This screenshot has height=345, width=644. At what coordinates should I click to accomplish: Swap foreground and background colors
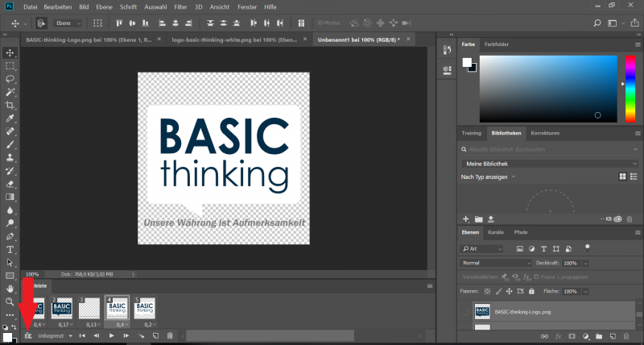(14, 327)
